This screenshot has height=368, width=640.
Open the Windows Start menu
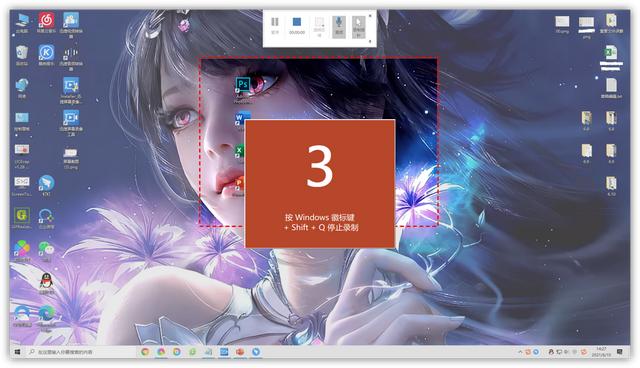pyautogui.click(x=18, y=352)
